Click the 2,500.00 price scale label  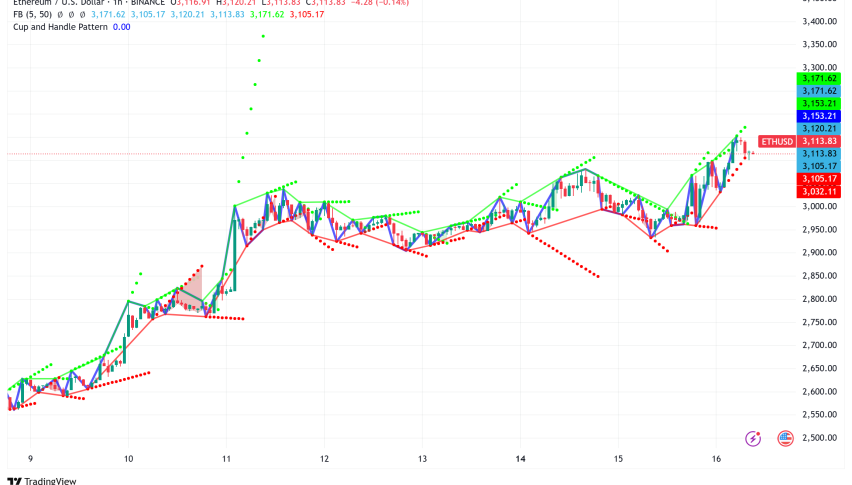click(x=819, y=437)
